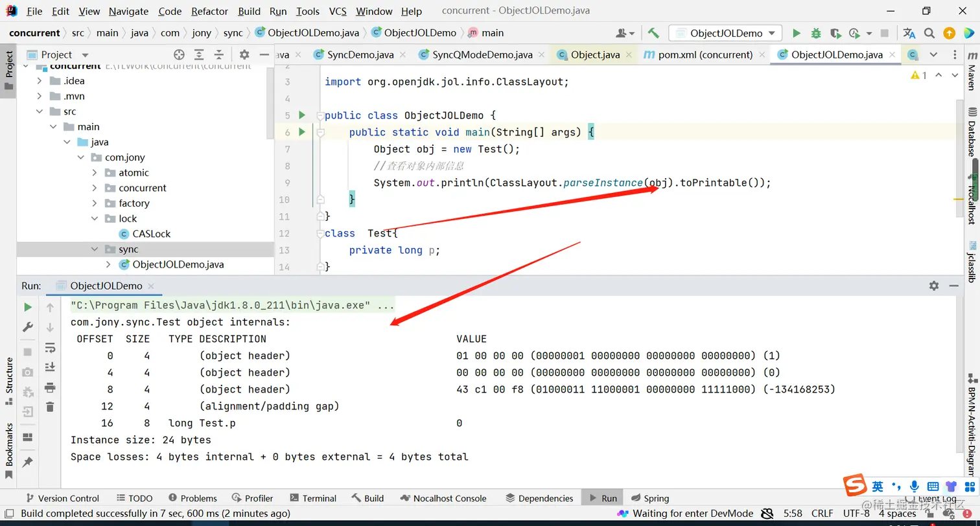
Task: Click the Sogou input method logo
Action: click(x=855, y=485)
